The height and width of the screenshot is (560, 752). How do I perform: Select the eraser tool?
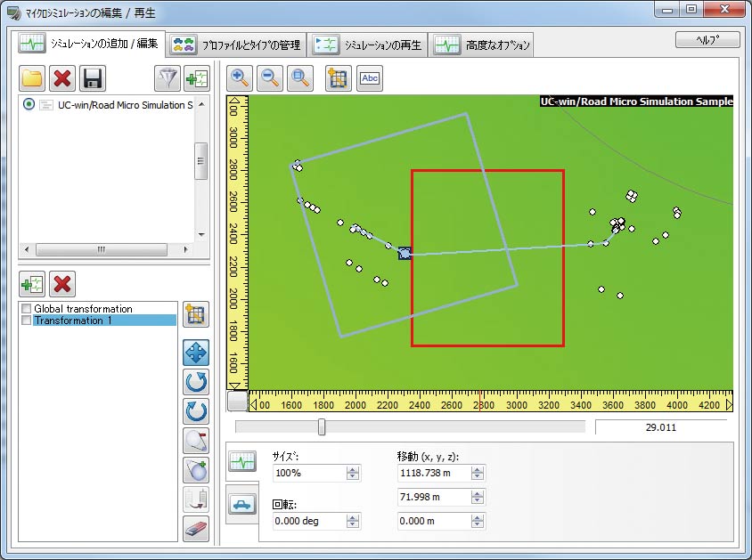tap(196, 528)
